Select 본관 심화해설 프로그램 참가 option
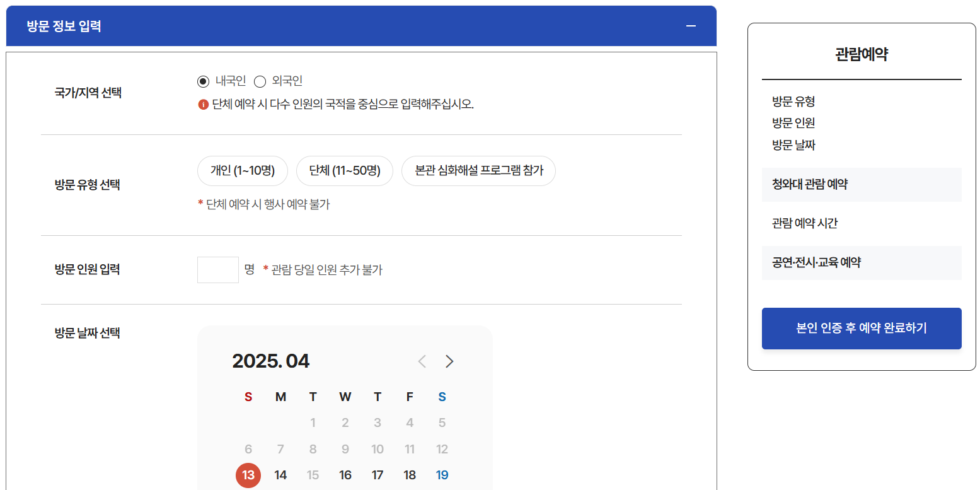 click(x=478, y=170)
